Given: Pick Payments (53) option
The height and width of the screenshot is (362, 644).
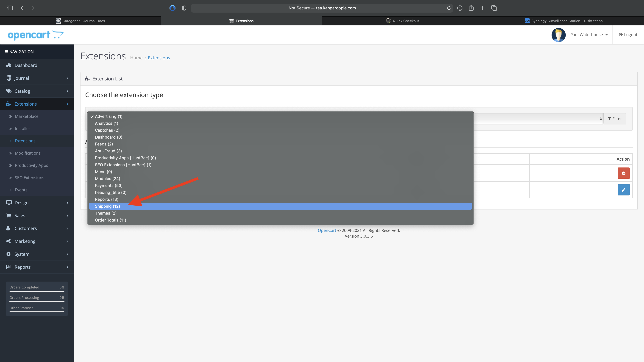Looking at the screenshot, I should 108,185.
